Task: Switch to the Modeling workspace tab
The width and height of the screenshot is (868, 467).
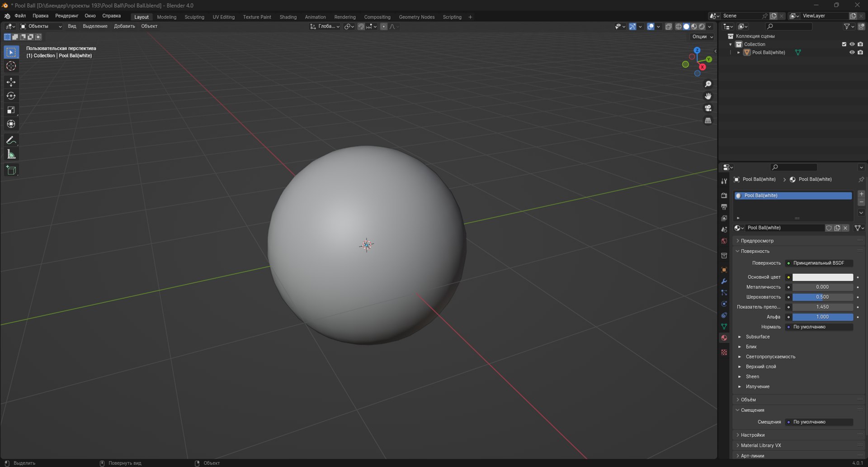Action: click(x=166, y=17)
